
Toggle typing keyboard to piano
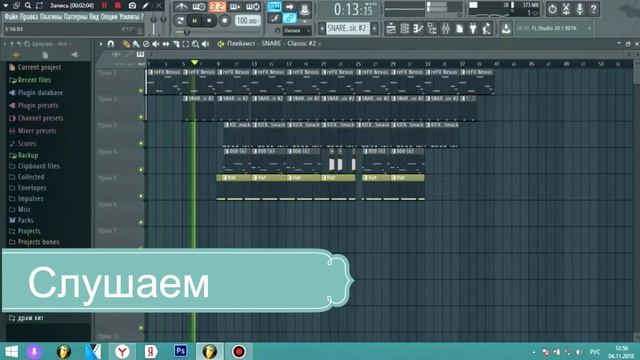coord(274,7)
